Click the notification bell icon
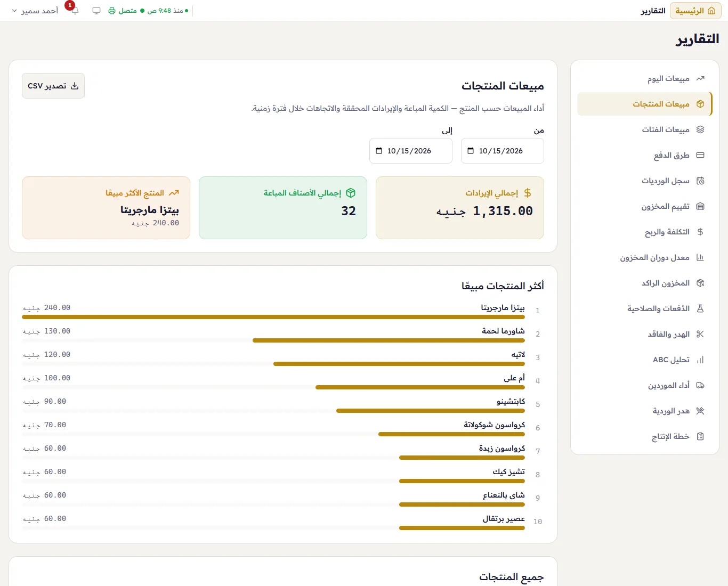 (75, 11)
